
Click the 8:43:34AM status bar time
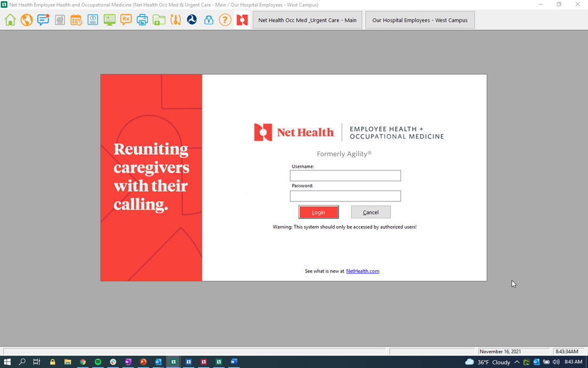[567, 352]
